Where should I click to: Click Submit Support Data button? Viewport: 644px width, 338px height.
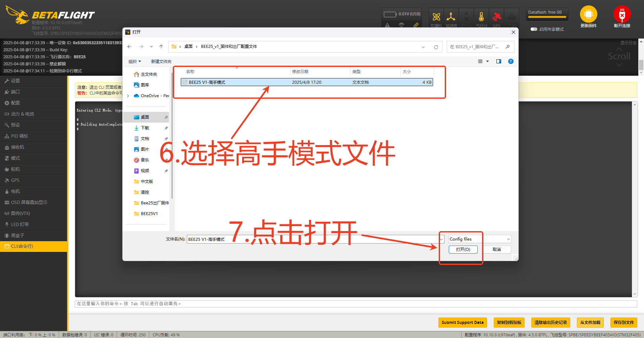click(463, 323)
